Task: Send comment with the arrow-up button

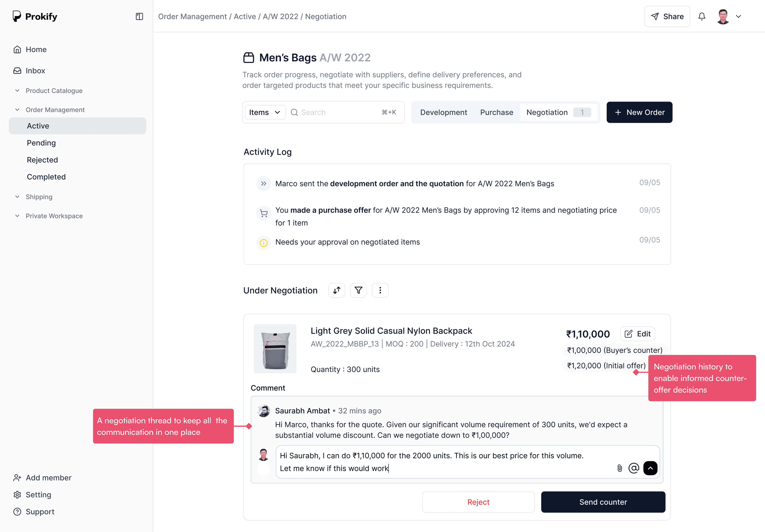Action: point(650,468)
